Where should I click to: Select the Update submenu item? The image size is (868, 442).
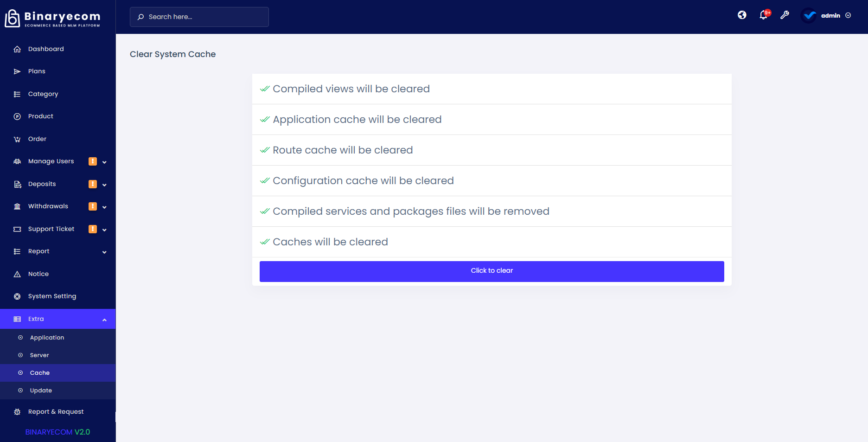pos(41,391)
